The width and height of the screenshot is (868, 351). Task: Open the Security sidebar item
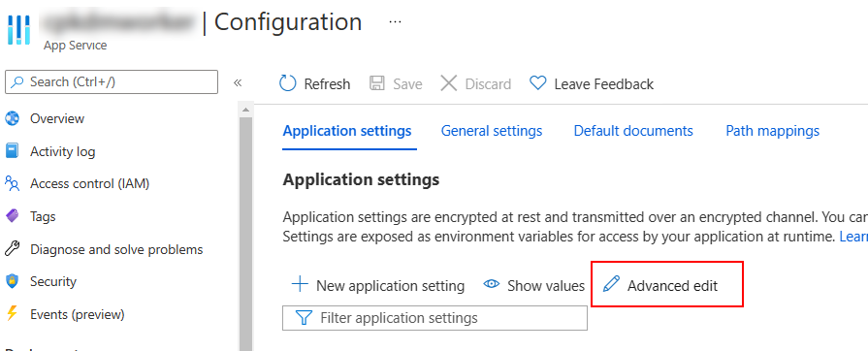(x=53, y=281)
